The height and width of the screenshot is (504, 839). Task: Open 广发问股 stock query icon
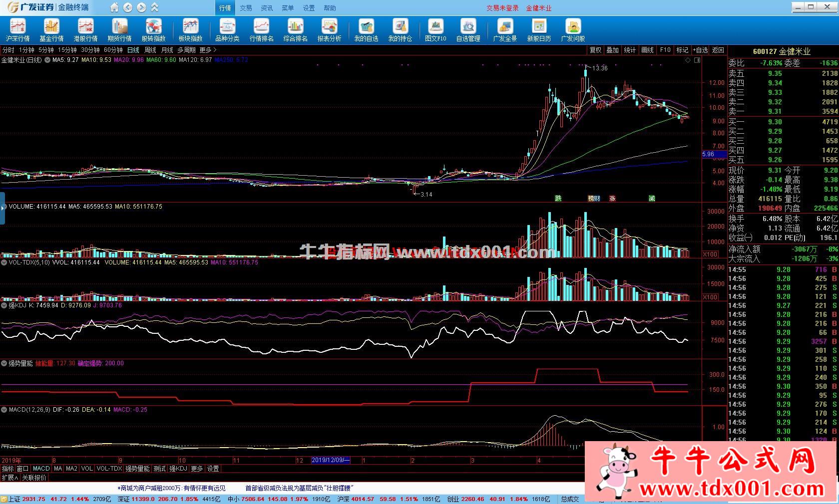pyautogui.click(x=573, y=30)
